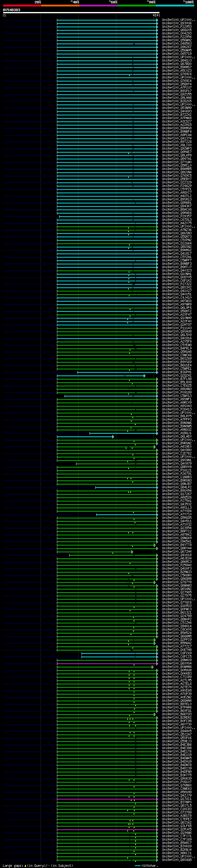Select the UniRef100_P11143 label

point(177,328)
